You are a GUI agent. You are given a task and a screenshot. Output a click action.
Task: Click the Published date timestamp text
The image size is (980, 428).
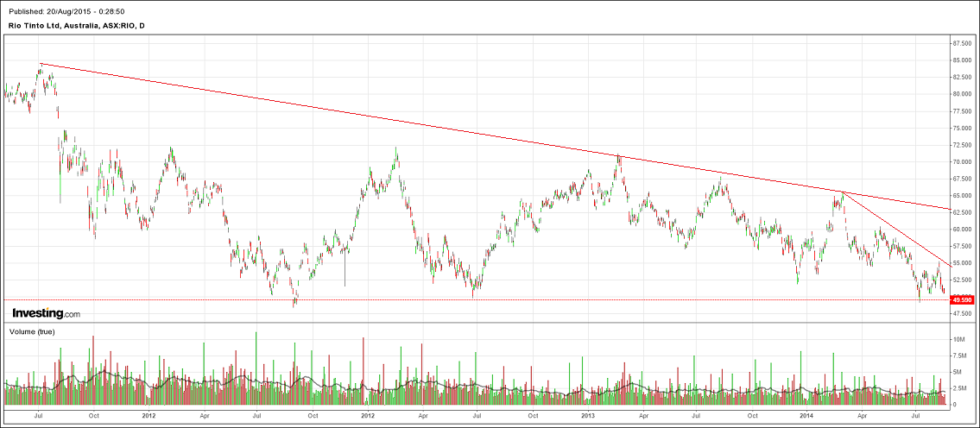[66, 11]
